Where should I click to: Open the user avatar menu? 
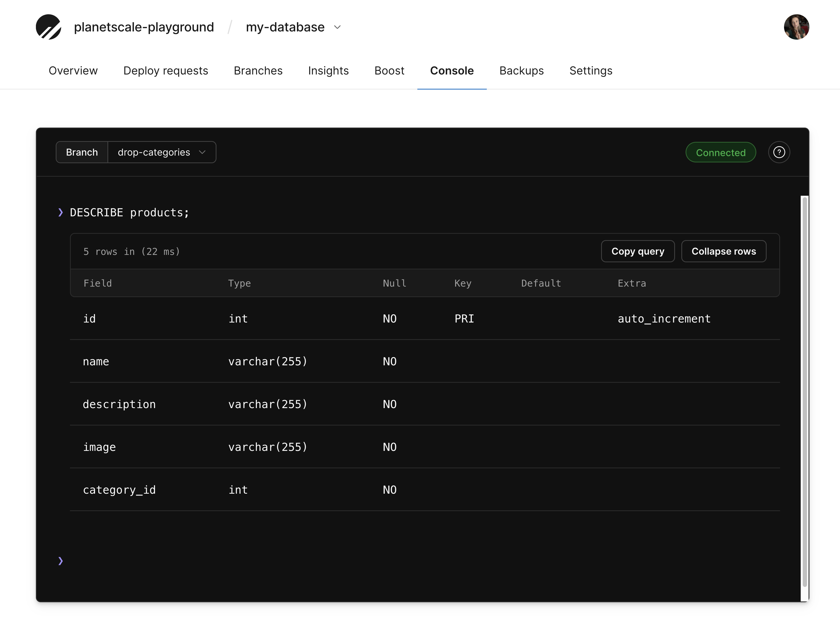tap(796, 27)
